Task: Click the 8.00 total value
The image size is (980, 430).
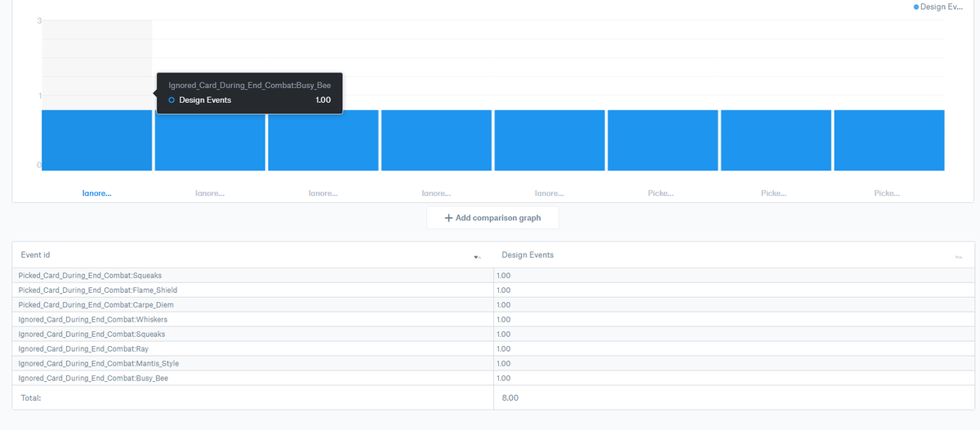Action: point(510,398)
